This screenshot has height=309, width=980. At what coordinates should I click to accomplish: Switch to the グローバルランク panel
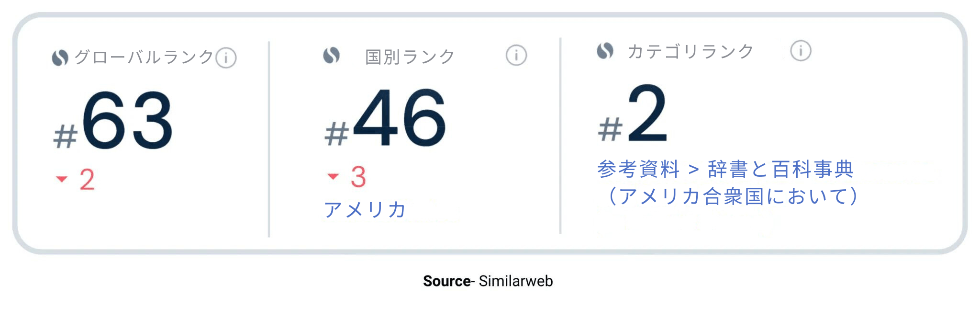pyautogui.click(x=144, y=57)
